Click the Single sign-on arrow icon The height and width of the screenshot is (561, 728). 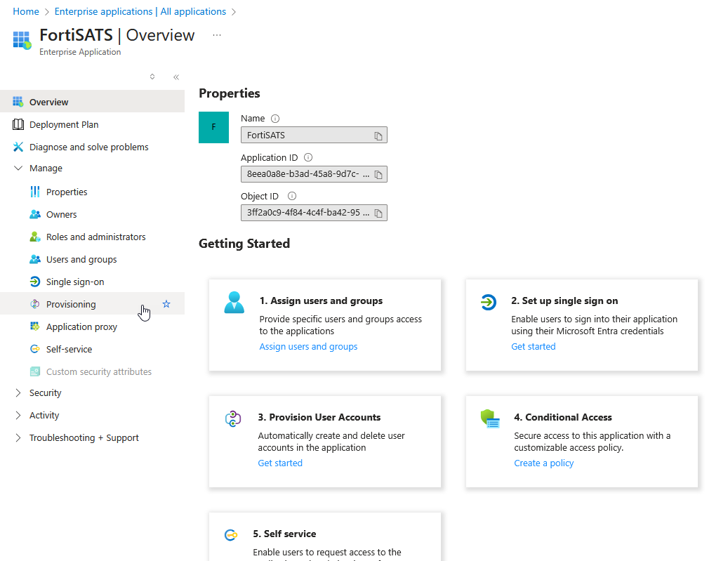pyautogui.click(x=35, y=282)
